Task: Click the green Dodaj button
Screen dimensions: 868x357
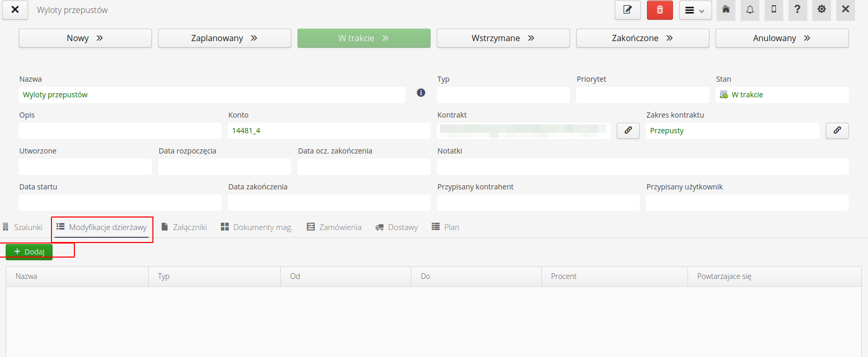Action: pyautogui.click(x=29, y=252)
